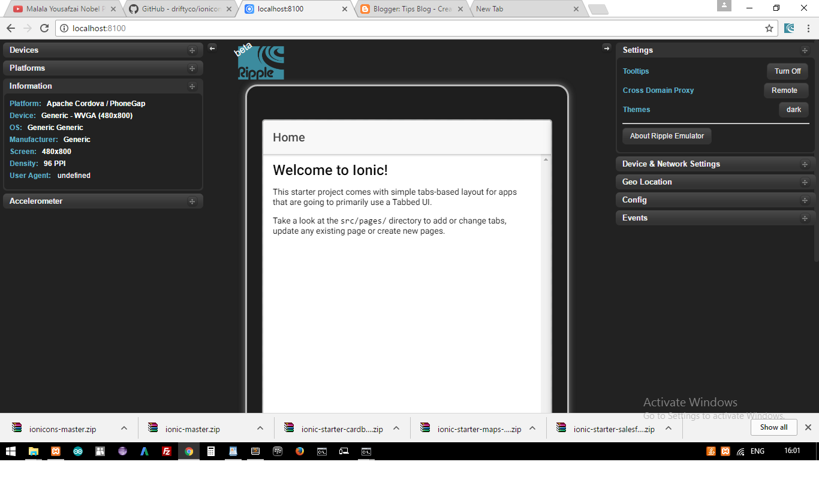Image resolution: width=819 pixels, height=504 pixels.
Task: Click the Ripple extension icon in Chrome toolbar
Action: coord(790,28)
